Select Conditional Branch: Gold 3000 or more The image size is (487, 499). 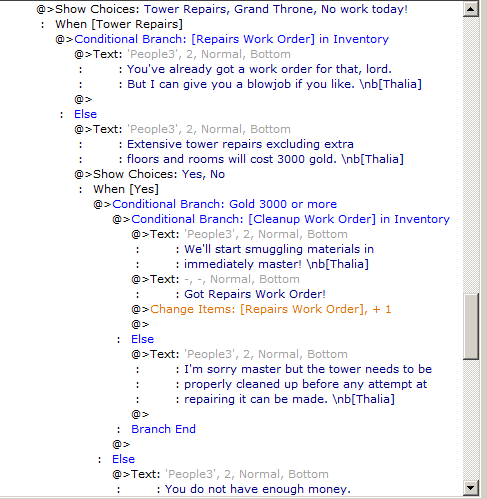click(215, 204)
